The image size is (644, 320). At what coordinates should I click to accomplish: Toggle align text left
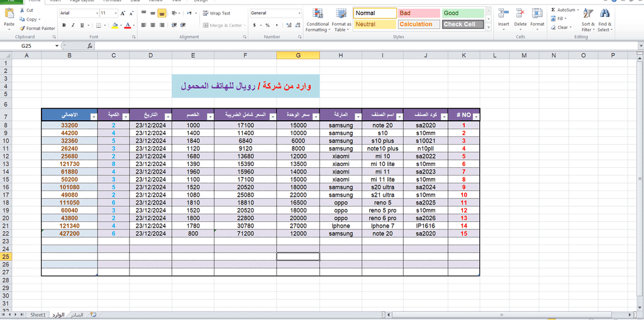(144, 25)
